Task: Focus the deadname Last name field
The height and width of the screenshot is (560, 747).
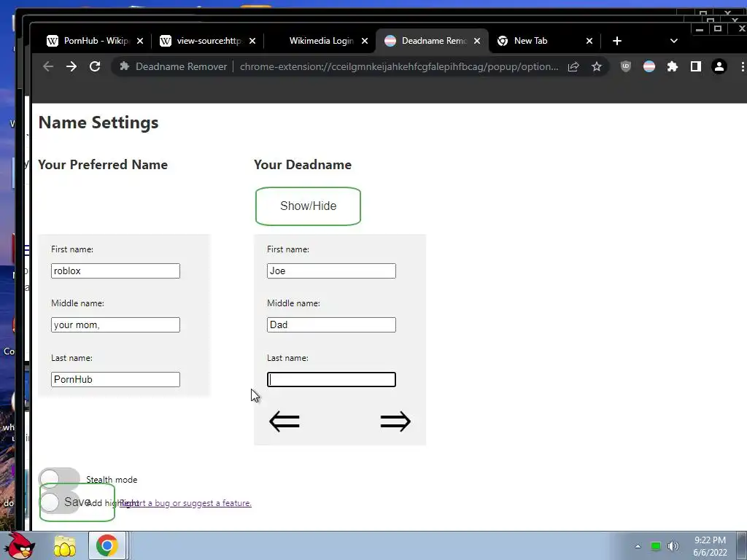Action: coord(331,379)
